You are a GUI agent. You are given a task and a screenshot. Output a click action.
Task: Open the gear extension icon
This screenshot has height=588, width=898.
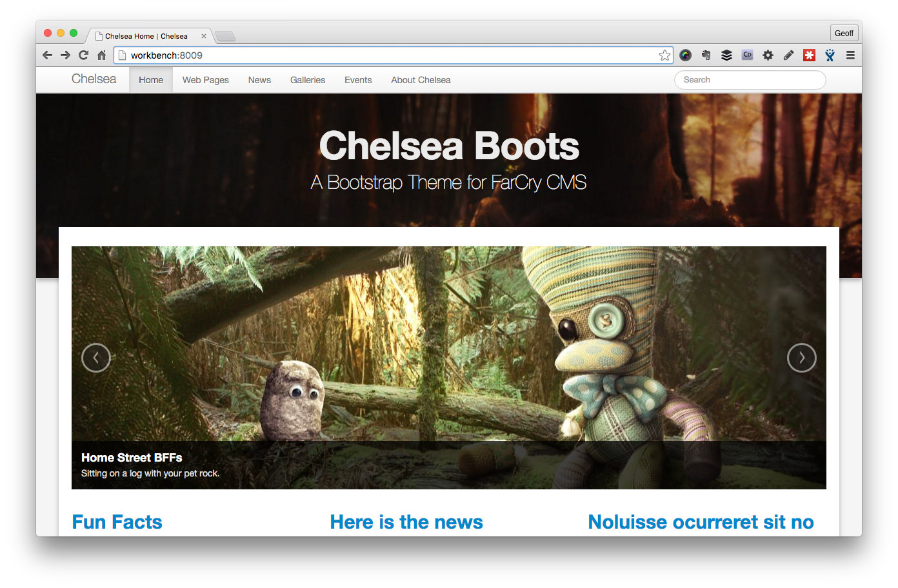[x=768, y=55]
